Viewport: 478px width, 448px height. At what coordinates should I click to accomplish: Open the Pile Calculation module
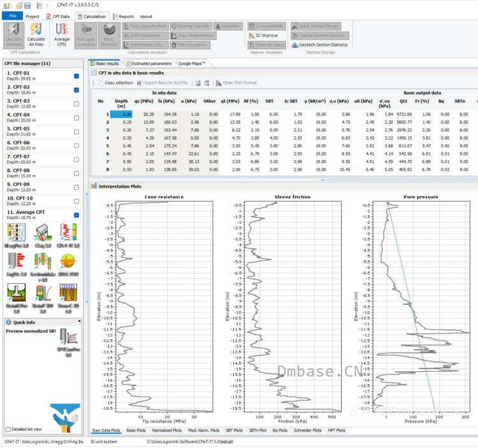click(190, 45)
